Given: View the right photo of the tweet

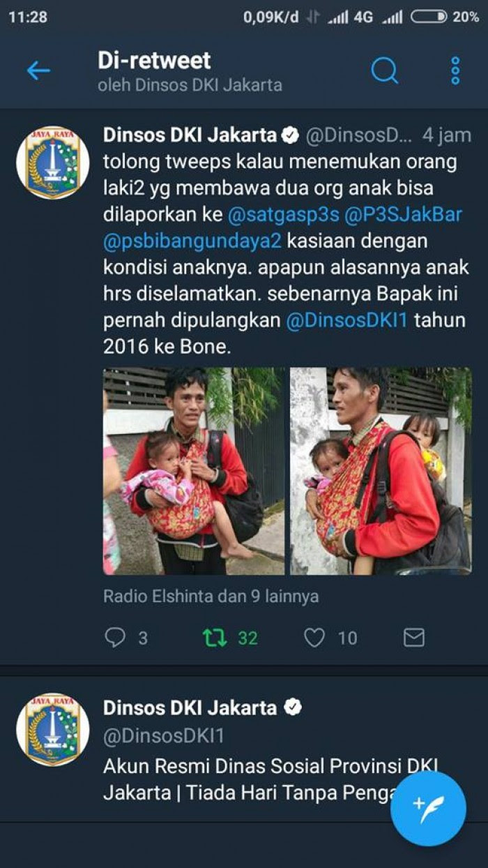Looking at the screenshot, I should pyautogui.click(x=381, y=471).
